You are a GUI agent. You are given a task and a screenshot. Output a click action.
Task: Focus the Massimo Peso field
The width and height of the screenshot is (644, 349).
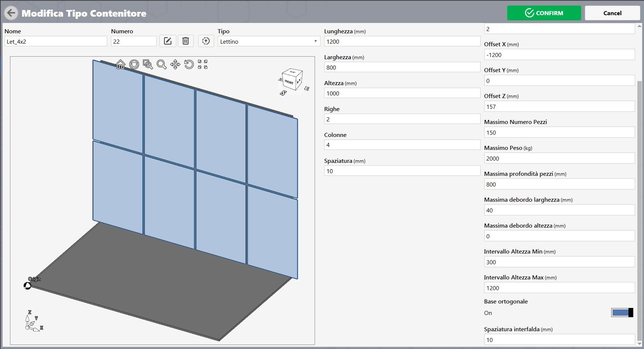point(559,158)
